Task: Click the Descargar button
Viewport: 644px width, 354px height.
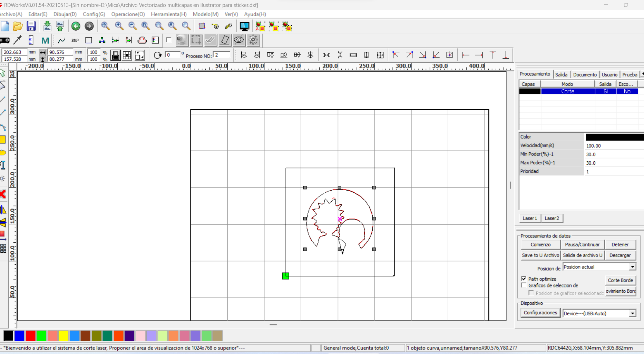Action: pyautogui.click(x=620, y=255)
